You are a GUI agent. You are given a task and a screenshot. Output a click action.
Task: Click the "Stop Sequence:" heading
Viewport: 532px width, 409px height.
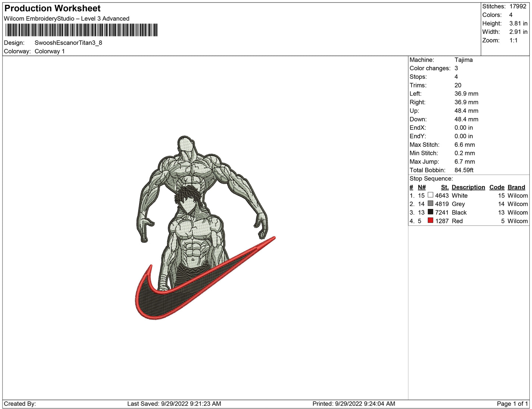431,178
